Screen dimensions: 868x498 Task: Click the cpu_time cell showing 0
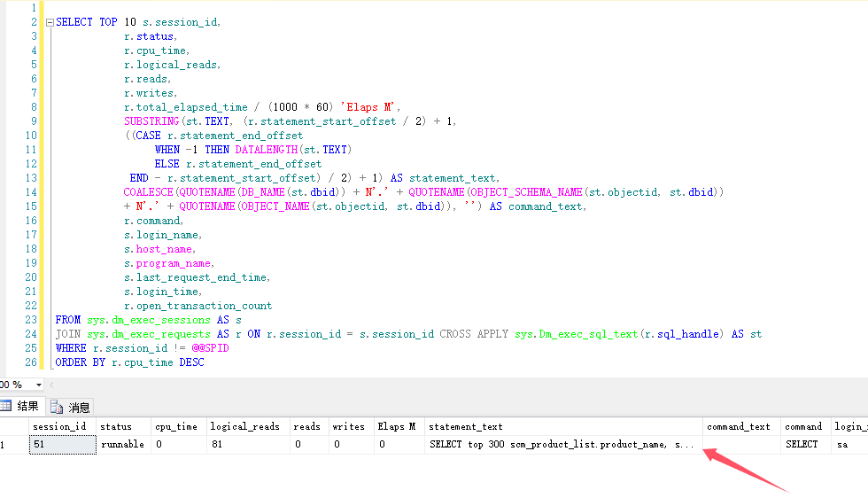click(179, 444)
